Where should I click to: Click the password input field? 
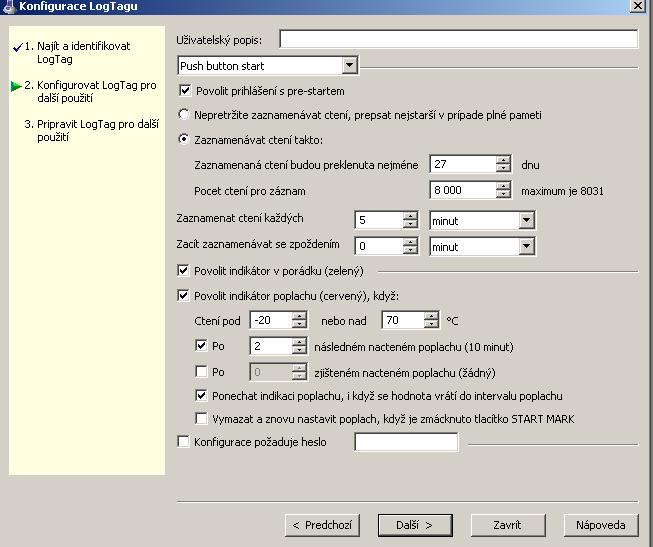point(406,442)
